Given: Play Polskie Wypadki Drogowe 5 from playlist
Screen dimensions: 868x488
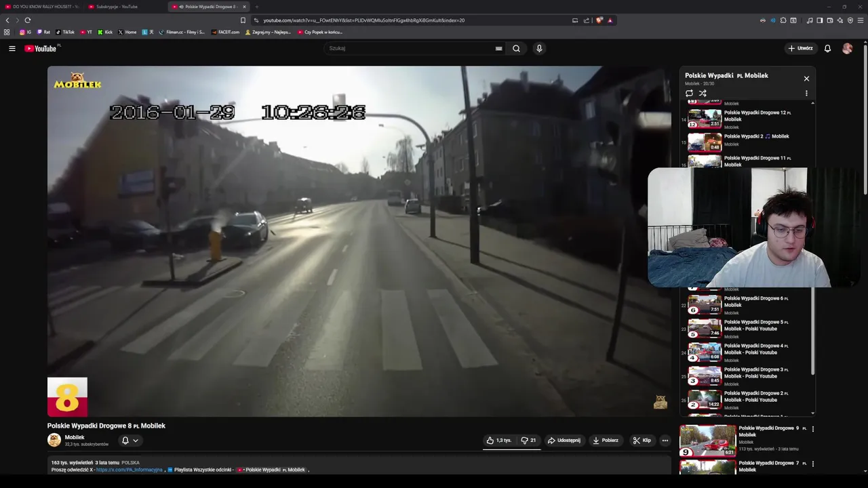Looking at the screenshot, I should tap(748, 328).
